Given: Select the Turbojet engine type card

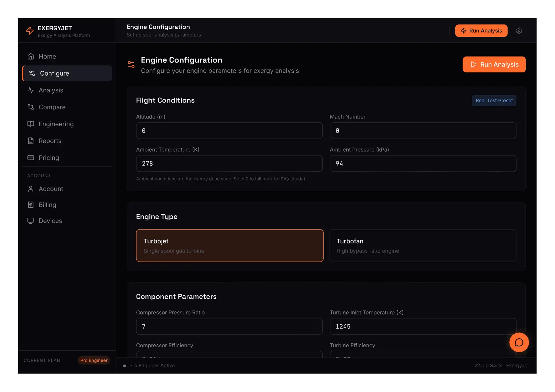Looking at the screenshot, I should click(x=230, y=246).
